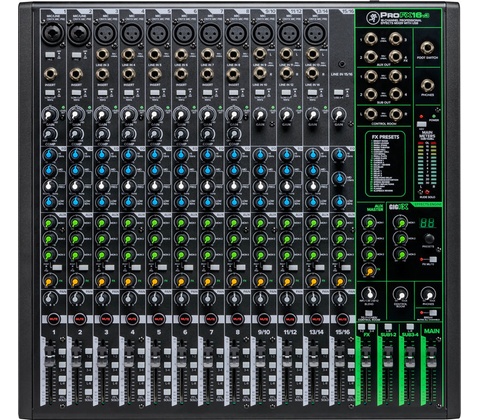Toggle the 48V phantom power switch

point(421,124)
